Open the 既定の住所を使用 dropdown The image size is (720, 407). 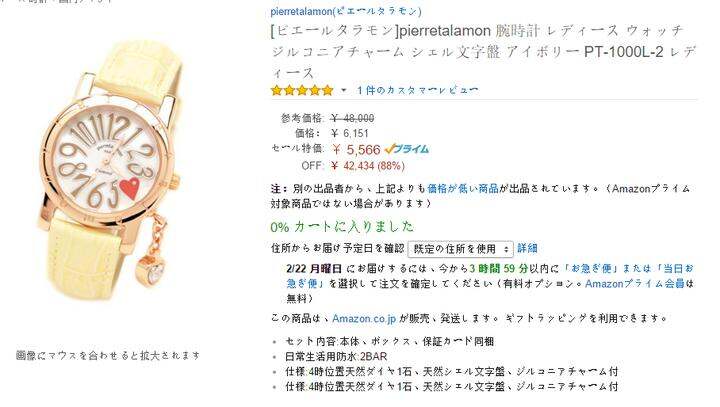coord(460,249)
